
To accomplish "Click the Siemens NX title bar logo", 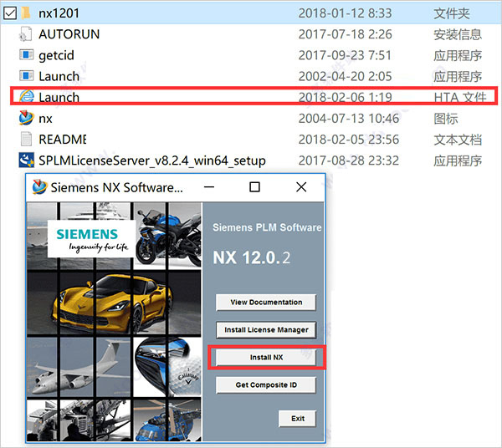I will click(x=38, y=187).
